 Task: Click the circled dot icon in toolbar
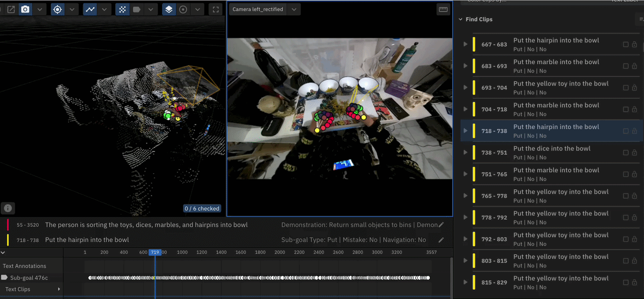tap(183, 9)
